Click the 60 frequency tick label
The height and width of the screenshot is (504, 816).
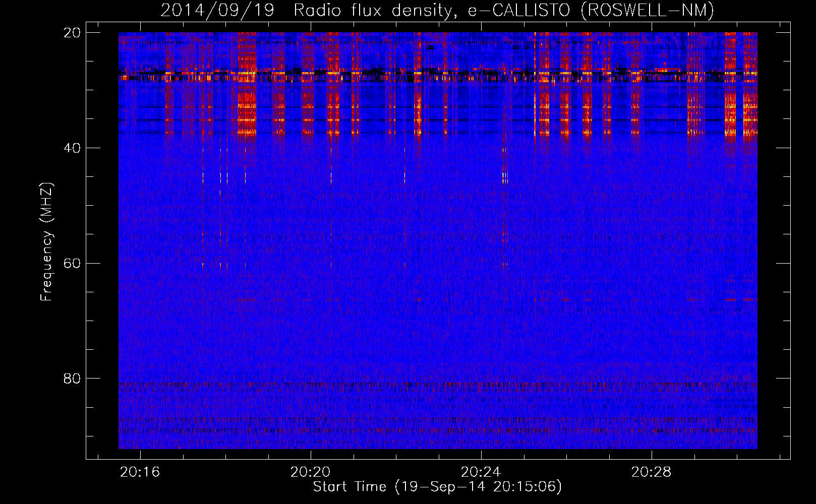point(72,264)
